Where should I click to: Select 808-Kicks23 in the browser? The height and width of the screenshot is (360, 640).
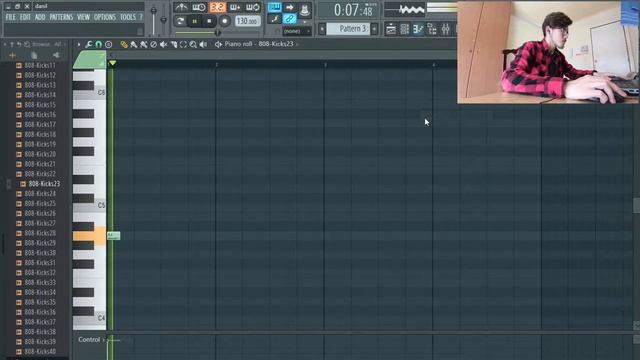click(x=44, y=184)
